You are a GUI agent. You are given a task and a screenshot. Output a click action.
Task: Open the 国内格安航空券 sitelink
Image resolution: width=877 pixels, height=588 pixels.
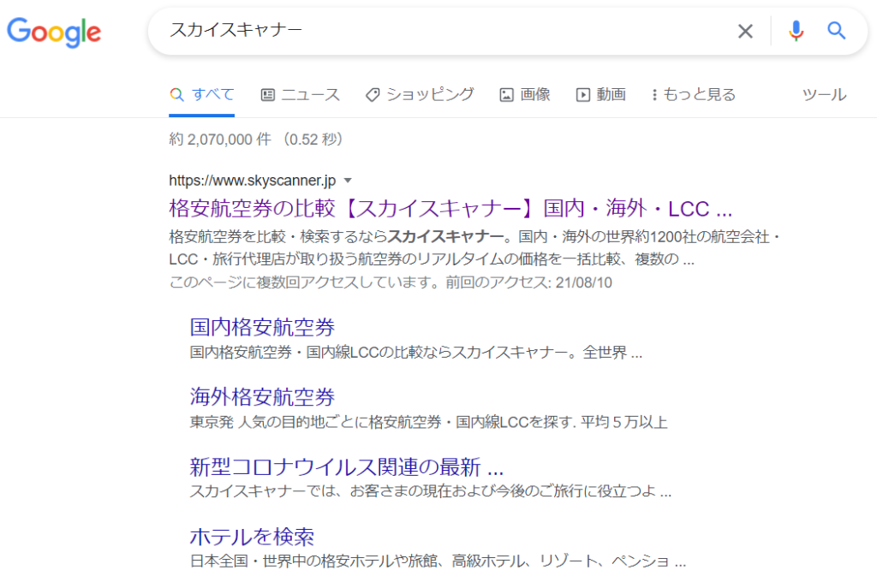[x=262, y=327]
